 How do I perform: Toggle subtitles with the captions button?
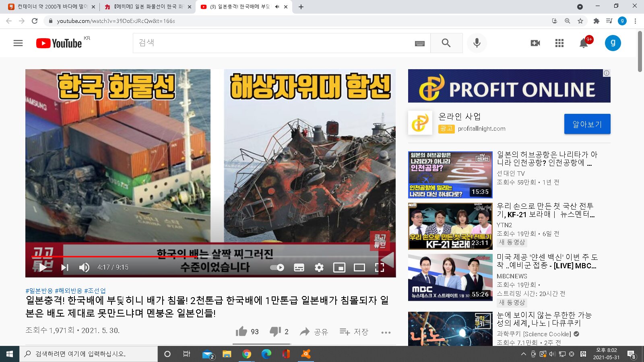point(299,267)
